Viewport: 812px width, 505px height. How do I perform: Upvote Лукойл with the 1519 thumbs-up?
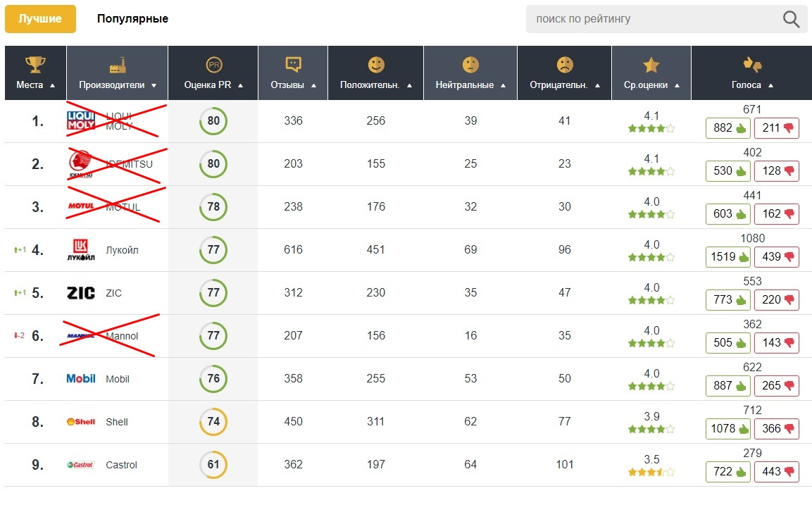click(x=728, y=257)
